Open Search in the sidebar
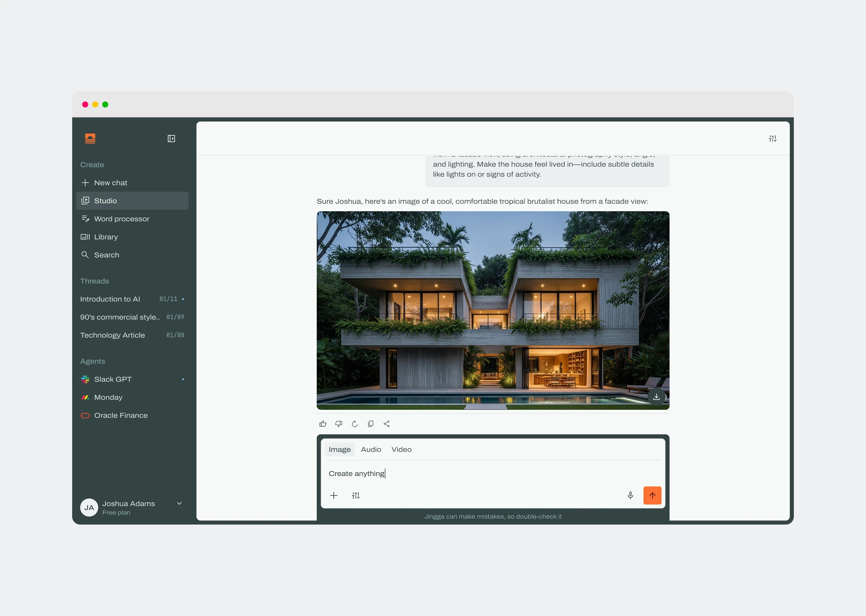 click(132, 255)
